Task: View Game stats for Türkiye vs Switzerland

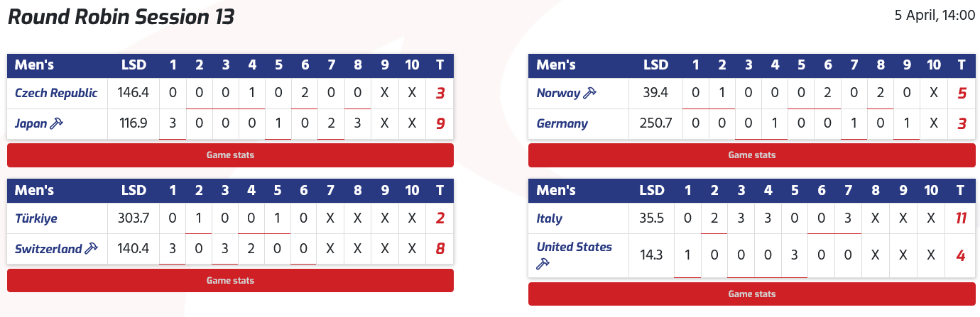Action: [x=230, y=280]
